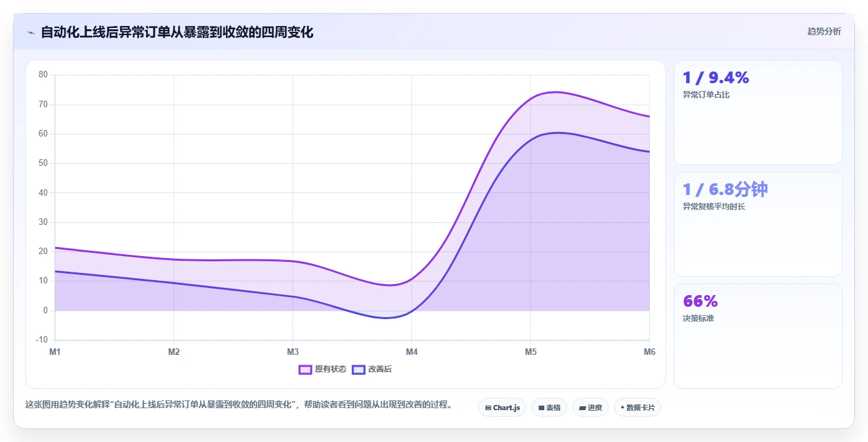Click the purple 原有状态 legend swatch
This screenshot has height=442, width=868.
(305, 369)
